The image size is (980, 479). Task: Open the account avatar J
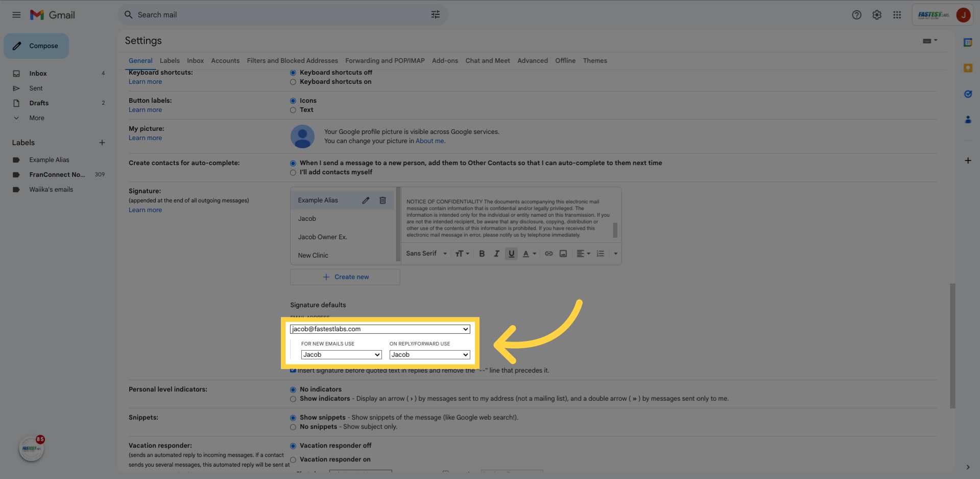[963, 15]
